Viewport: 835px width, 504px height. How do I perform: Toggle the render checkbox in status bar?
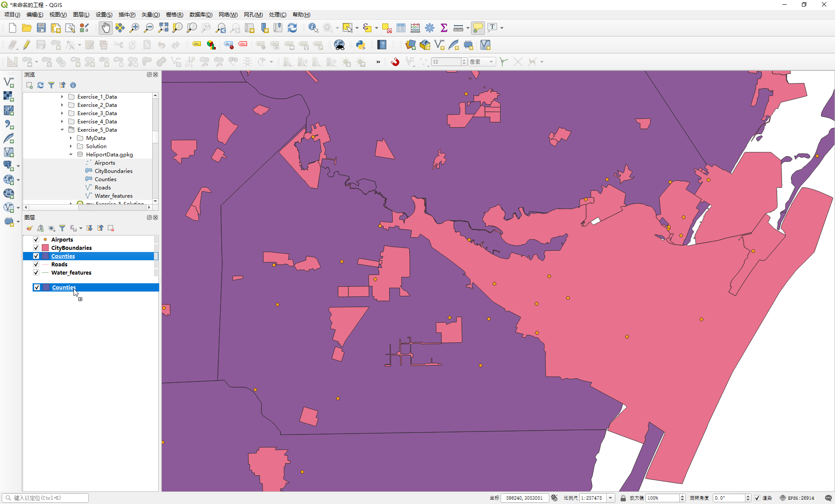click(757, 498)
